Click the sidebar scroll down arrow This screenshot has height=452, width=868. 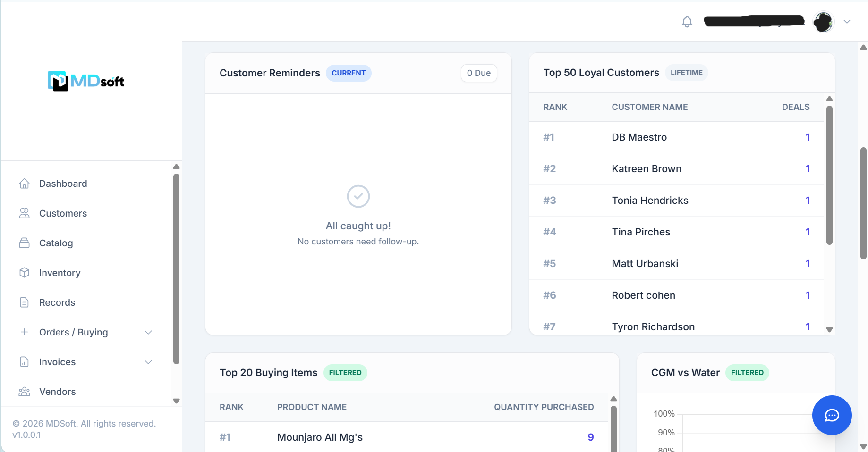tap(176, 401)
